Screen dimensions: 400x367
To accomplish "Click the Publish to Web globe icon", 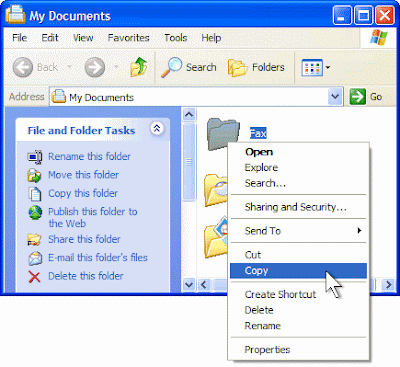I will pyautogui.click(x=35, y=213).
